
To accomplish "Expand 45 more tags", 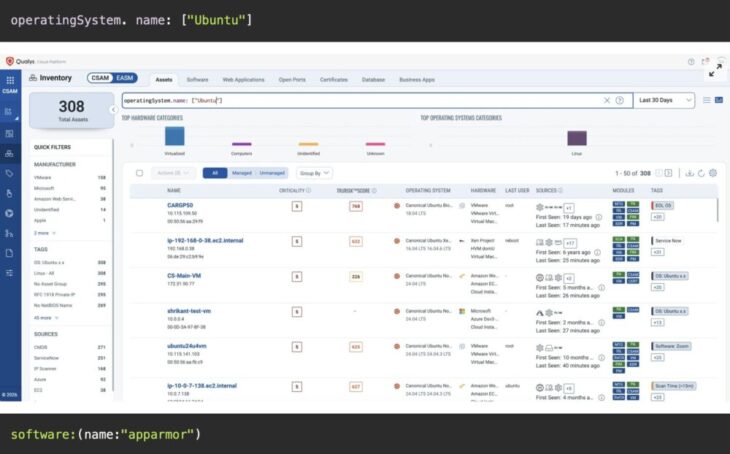I will click(46, 318).
